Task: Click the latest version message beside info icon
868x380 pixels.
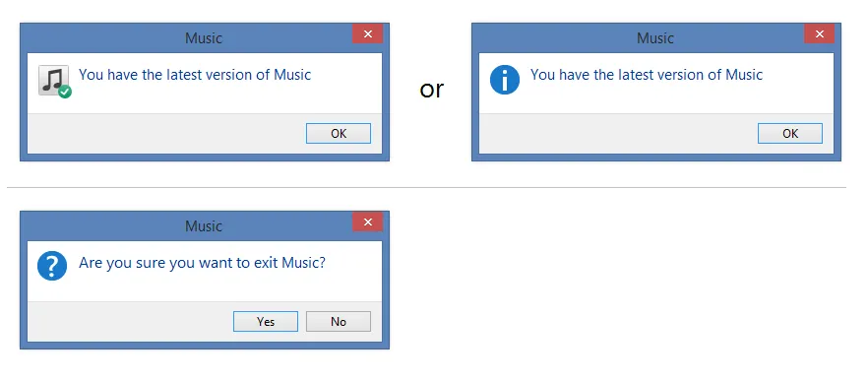Action: (647, 75)
